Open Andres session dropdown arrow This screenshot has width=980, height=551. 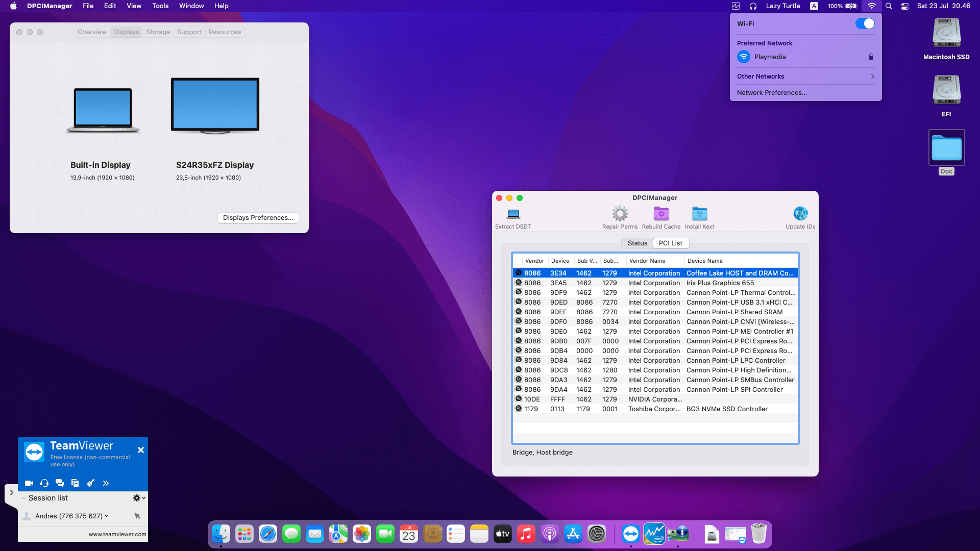pos(106,516)
